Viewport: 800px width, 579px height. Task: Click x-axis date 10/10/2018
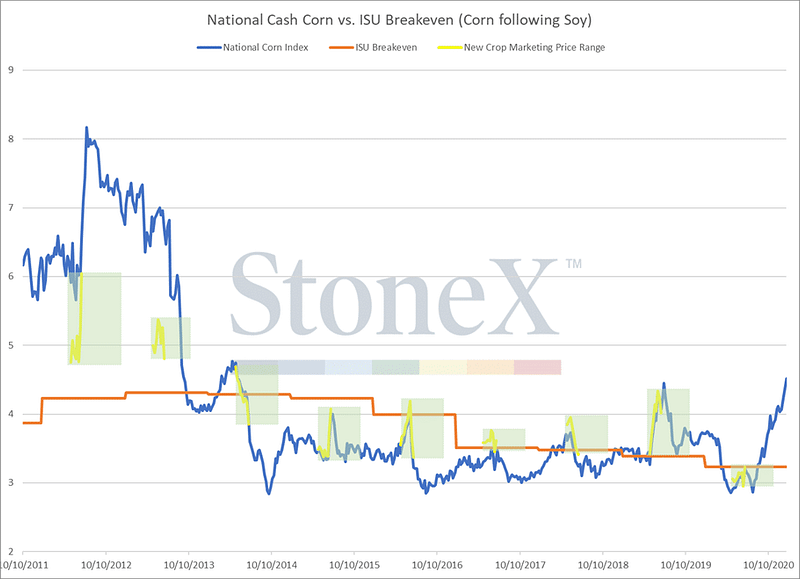[603, 565]
